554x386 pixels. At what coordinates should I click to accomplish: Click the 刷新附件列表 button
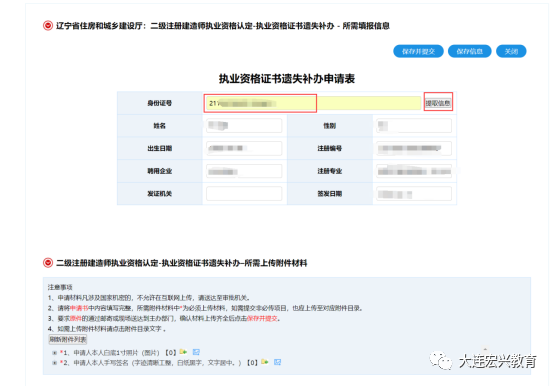pyautogui.click(x=67, y=339)
